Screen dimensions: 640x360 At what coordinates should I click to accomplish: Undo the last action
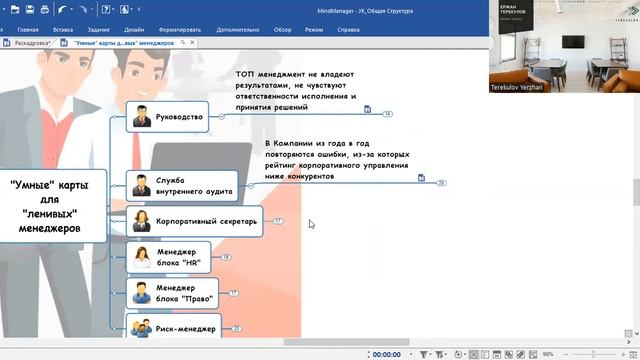[62, 9]
